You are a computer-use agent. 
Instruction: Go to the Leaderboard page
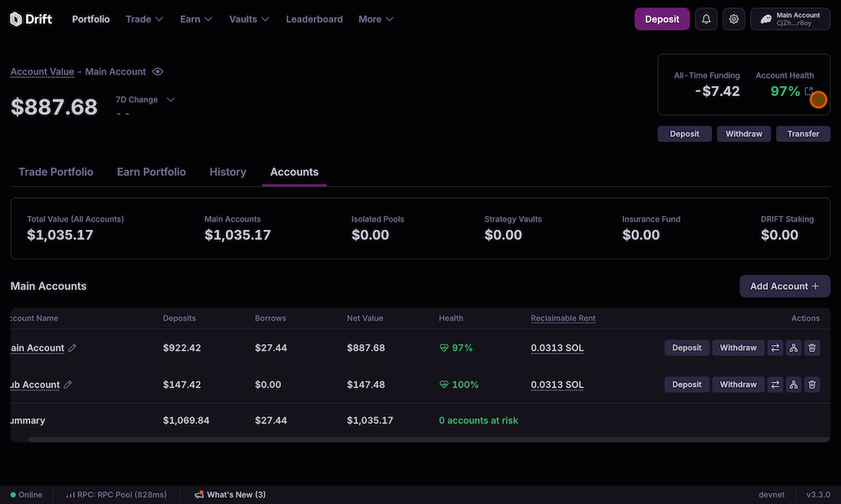pyautogui.click(x=314, y=19)
